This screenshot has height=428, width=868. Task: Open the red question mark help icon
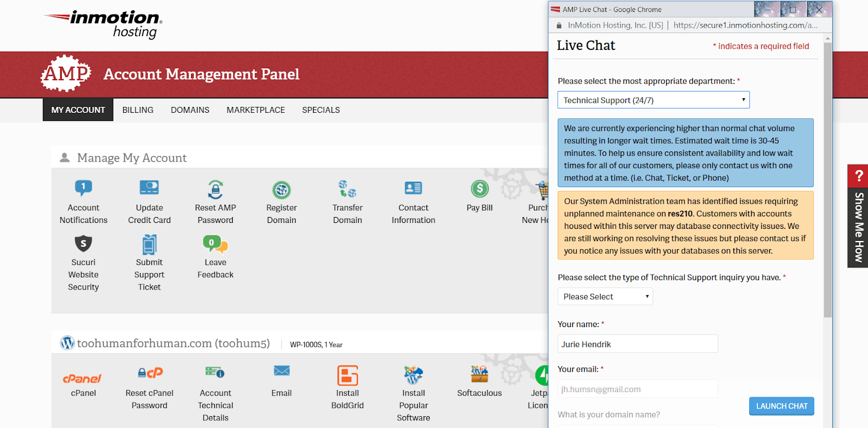pyautogui.click(x=859, y=176)
